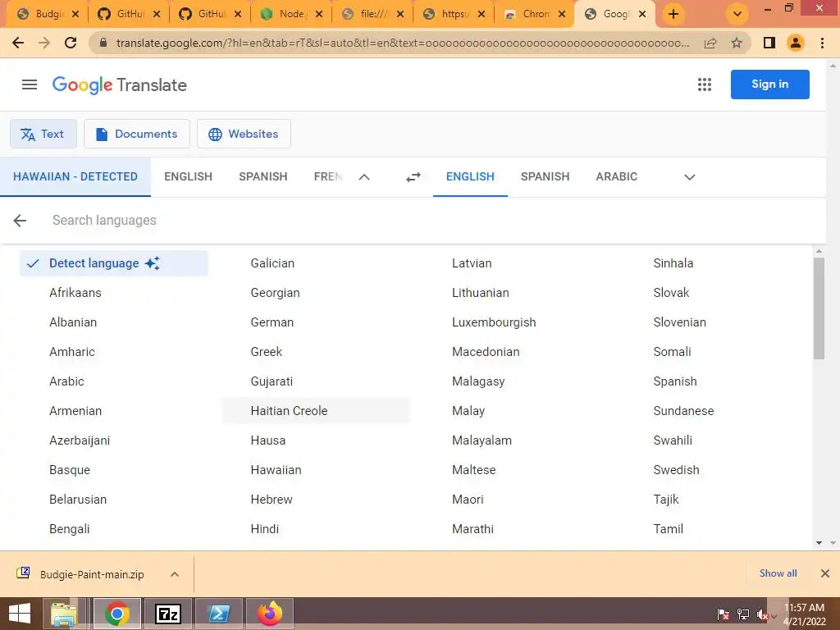Image resolution: width=840 pixels, height=630 pixels.
Task: Open PowerShell from the taskbar
Action: [219, 614]
